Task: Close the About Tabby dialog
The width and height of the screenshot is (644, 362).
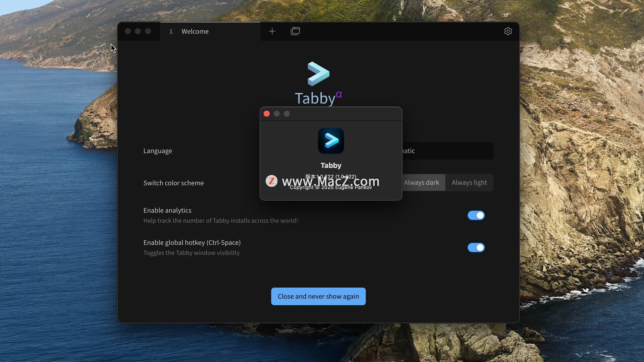Action: (267, 114)
